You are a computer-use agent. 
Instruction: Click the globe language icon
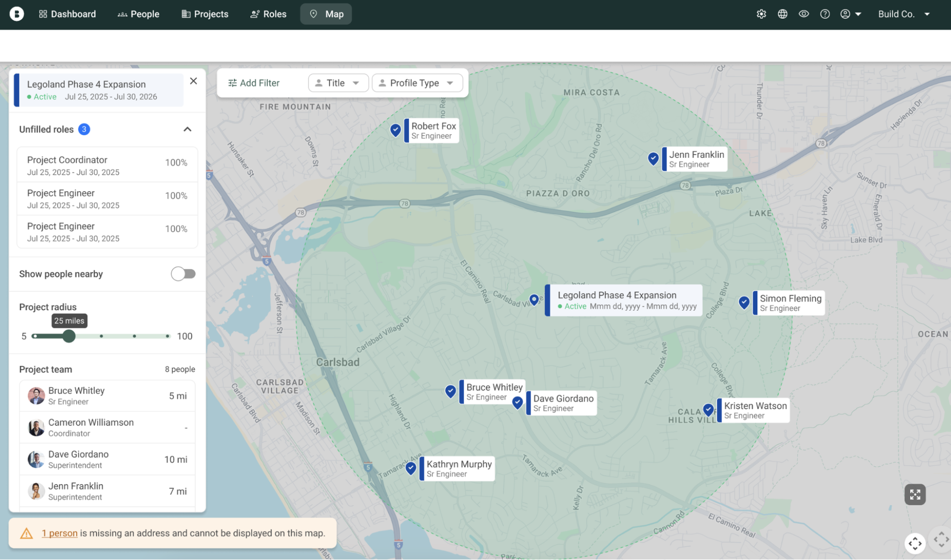pos(783,14)
